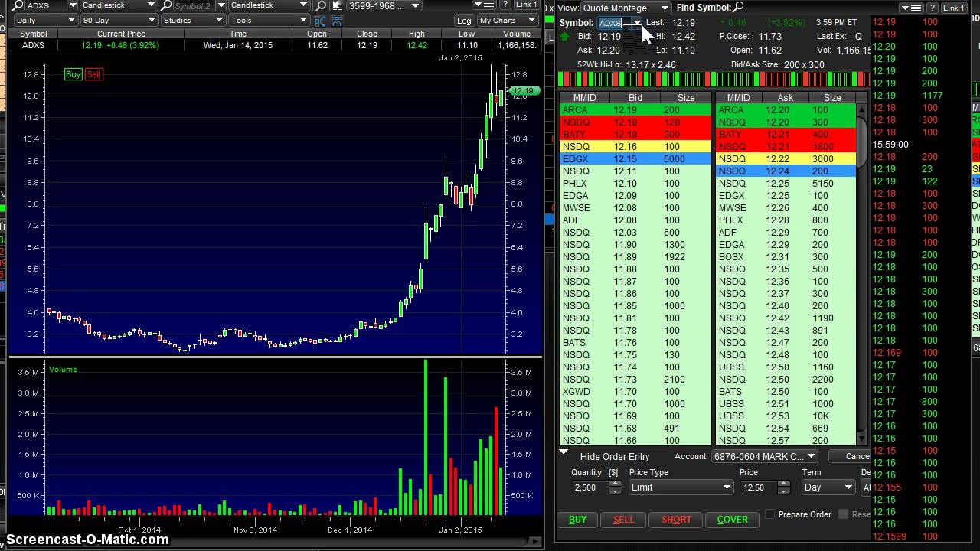
Task: Toggle the Log scale button
Action: coord(464,21)
